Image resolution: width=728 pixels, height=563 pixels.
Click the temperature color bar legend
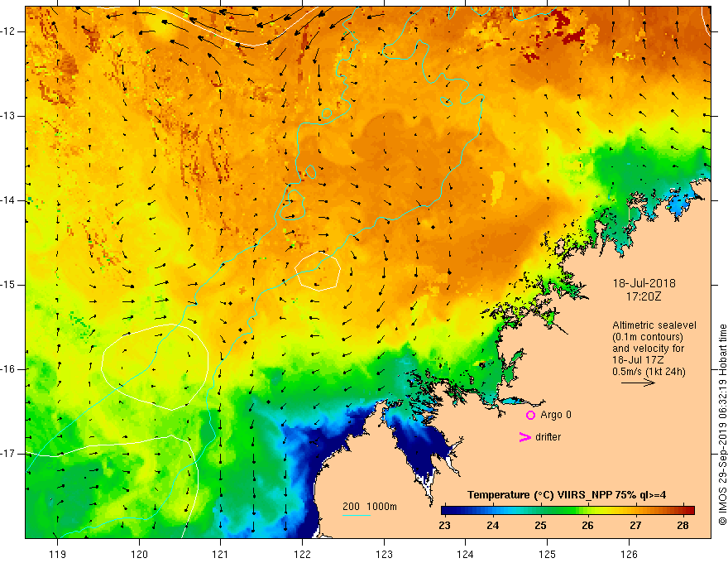click(x=568, y=511)
